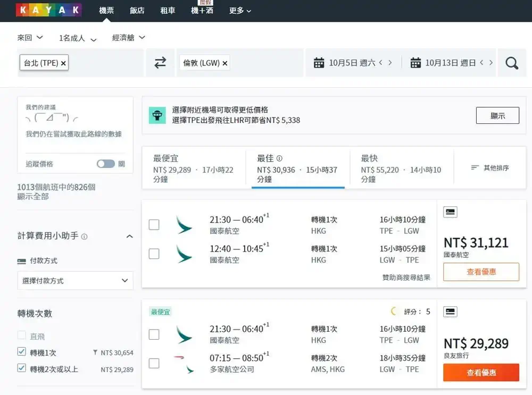Click payment card icon on NT$ 31,121 result
532x395 pixels.
coord(450,212)
